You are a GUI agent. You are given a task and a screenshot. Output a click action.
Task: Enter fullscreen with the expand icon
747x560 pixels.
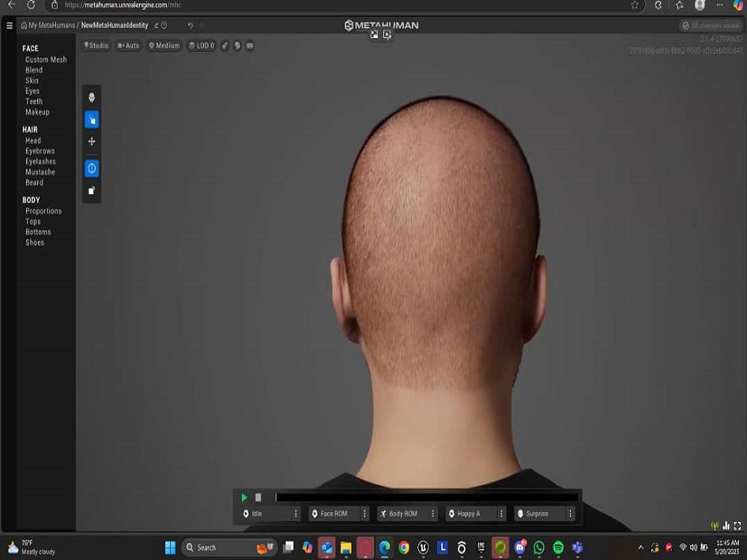(x=737, y=526)
